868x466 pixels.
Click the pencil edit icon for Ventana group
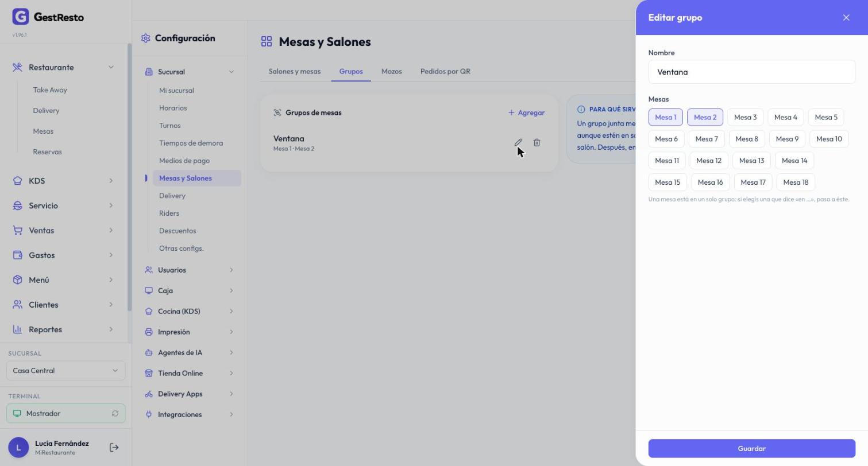click(518, 142)
